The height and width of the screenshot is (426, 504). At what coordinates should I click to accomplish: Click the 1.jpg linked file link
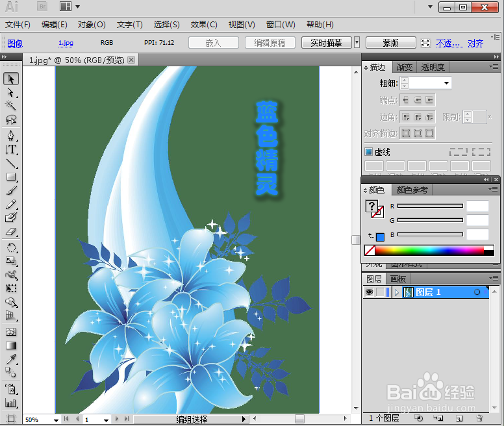click(66, 43)
